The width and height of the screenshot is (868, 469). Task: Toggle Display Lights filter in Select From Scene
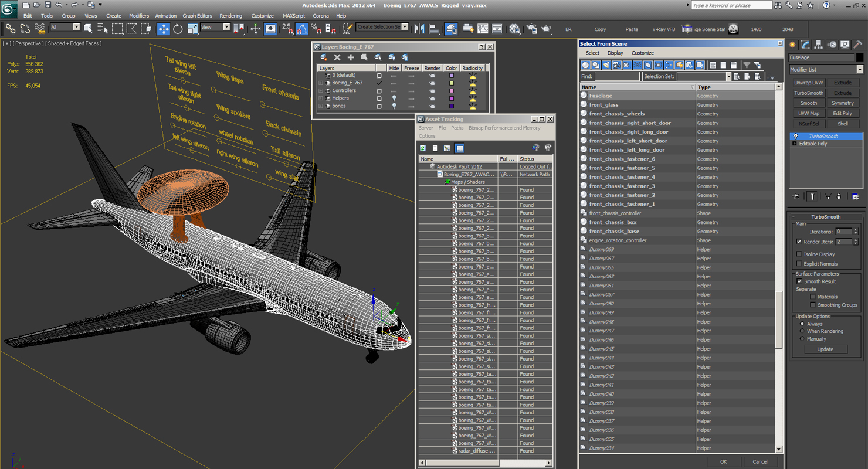click(606, 65)
